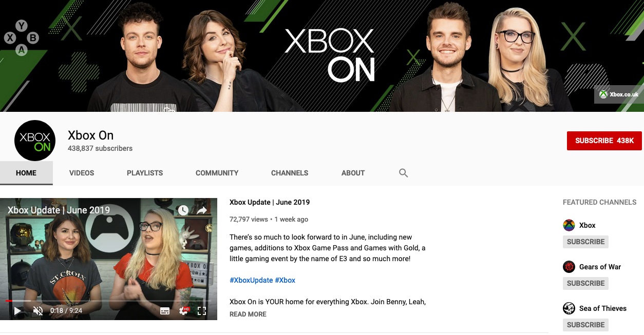The width and height of the screenshot is (644, 335).
Task: Click the Share arrow icon on video
Action: click(202, 210)
